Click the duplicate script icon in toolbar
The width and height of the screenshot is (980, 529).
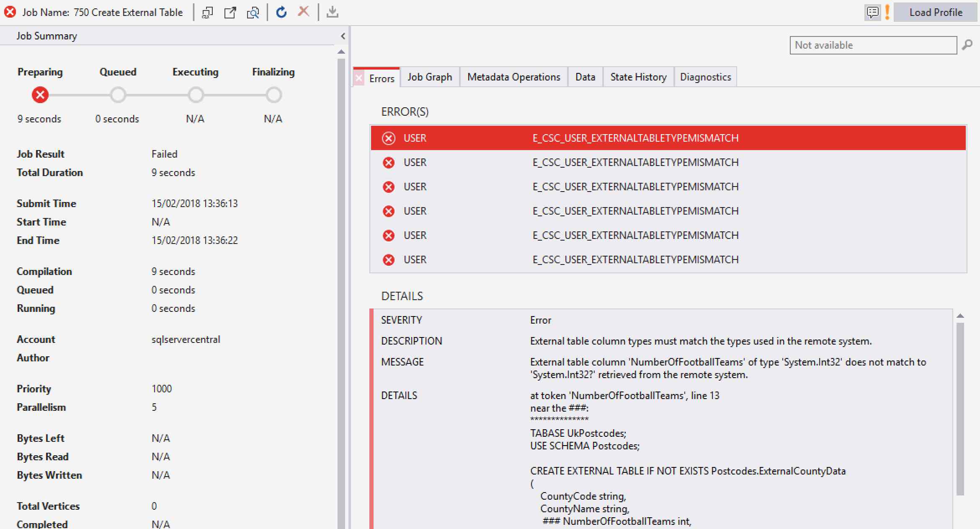point(208,13)
